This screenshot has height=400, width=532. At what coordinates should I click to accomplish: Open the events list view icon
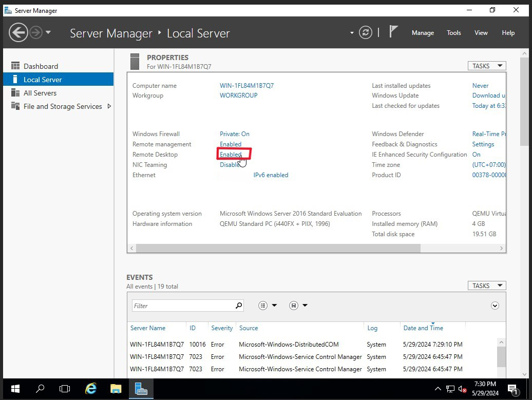point(262,305)
